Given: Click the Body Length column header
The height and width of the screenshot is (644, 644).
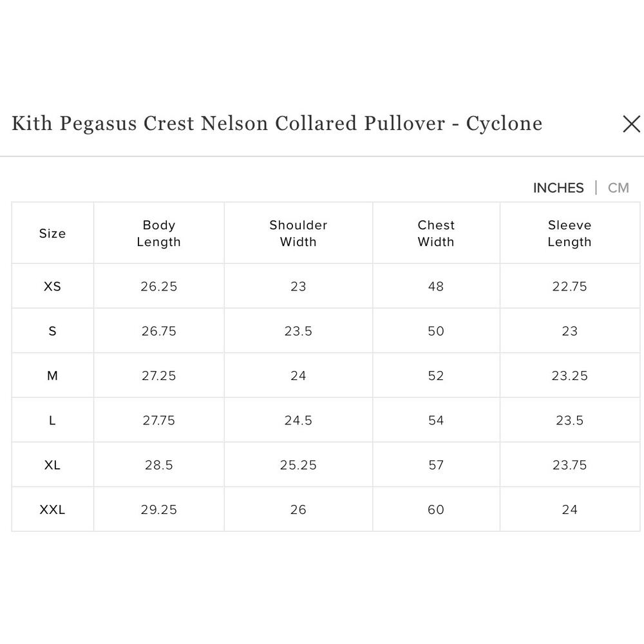Looking at the screenshot, I should tap(159, 233).
